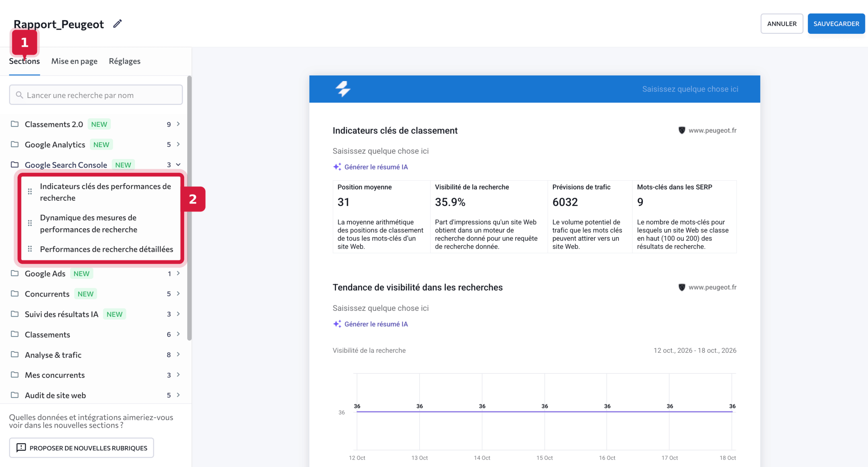Click the Google Ads folder icon

click(x=15, y=273)
